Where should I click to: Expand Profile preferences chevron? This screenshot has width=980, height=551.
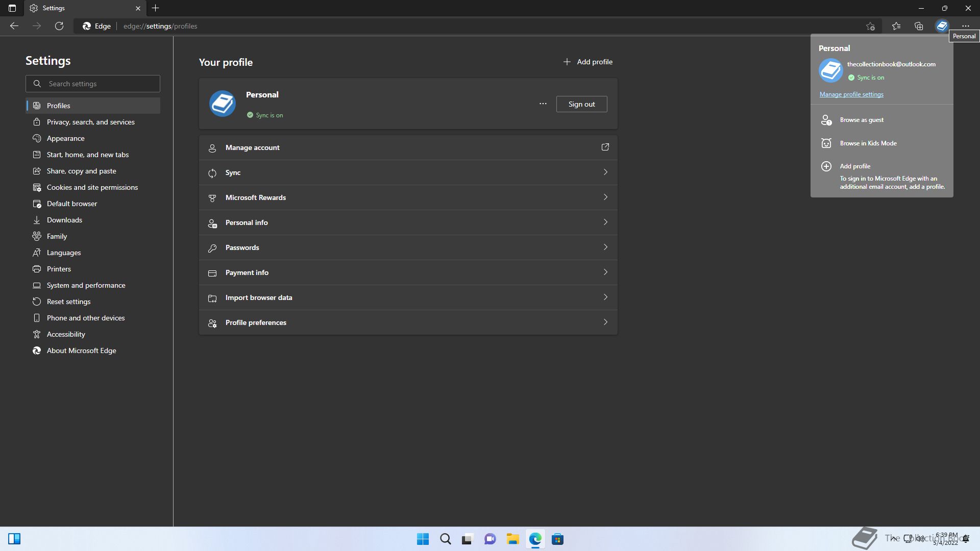(x=605, y=322)
